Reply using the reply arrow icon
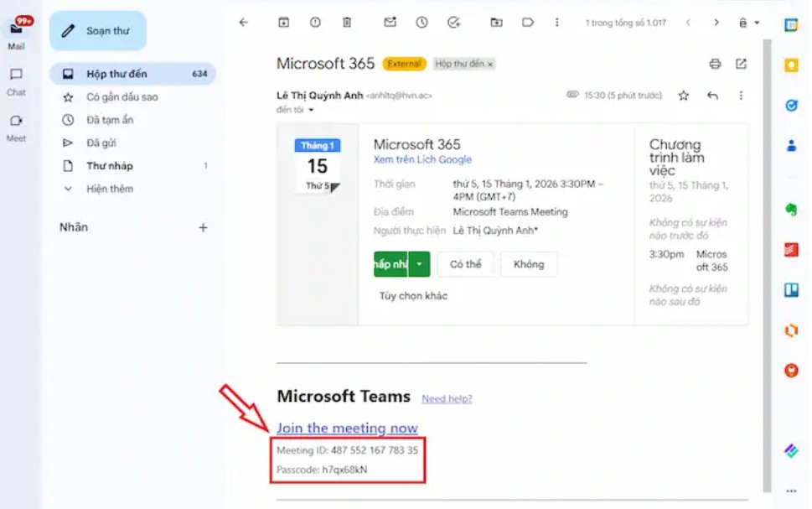 click(712, 96)
